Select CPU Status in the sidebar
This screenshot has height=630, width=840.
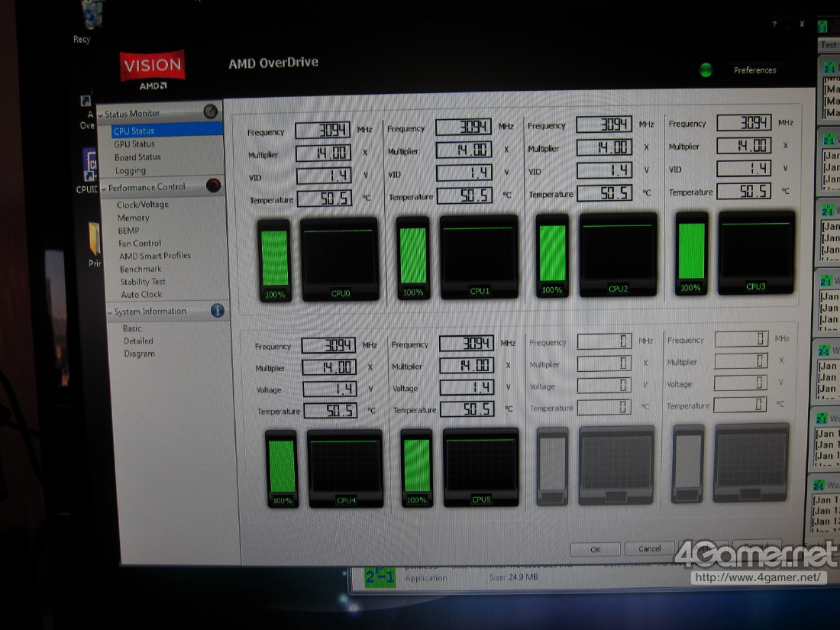(167, 130)
